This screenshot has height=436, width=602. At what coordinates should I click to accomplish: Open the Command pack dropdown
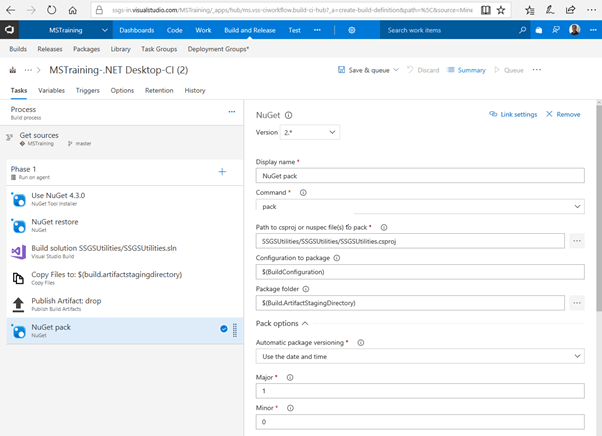tap(420, 206)
